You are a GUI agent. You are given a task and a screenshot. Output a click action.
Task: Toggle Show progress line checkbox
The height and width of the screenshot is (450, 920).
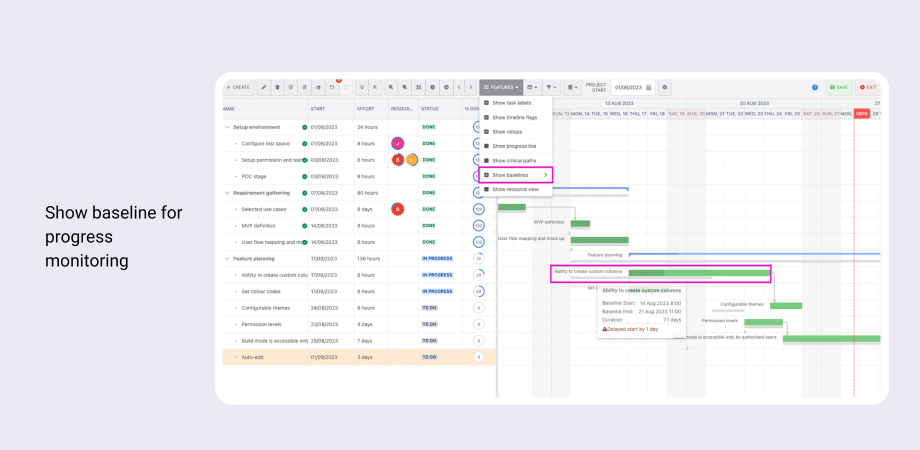pos(486,146)
